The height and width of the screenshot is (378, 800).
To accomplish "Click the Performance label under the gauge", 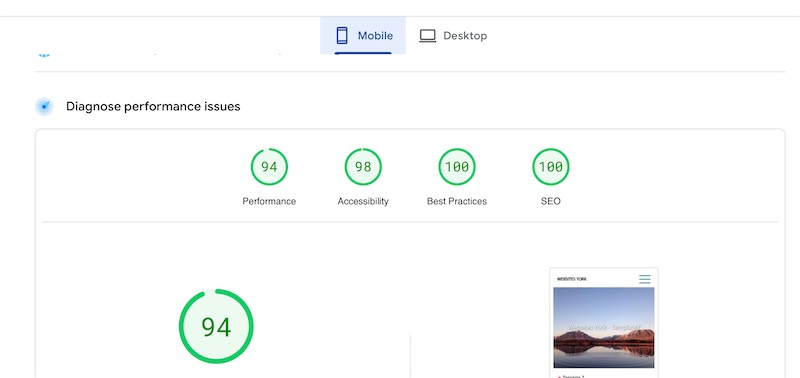I will pyautogui.click(x=269, y=201).
